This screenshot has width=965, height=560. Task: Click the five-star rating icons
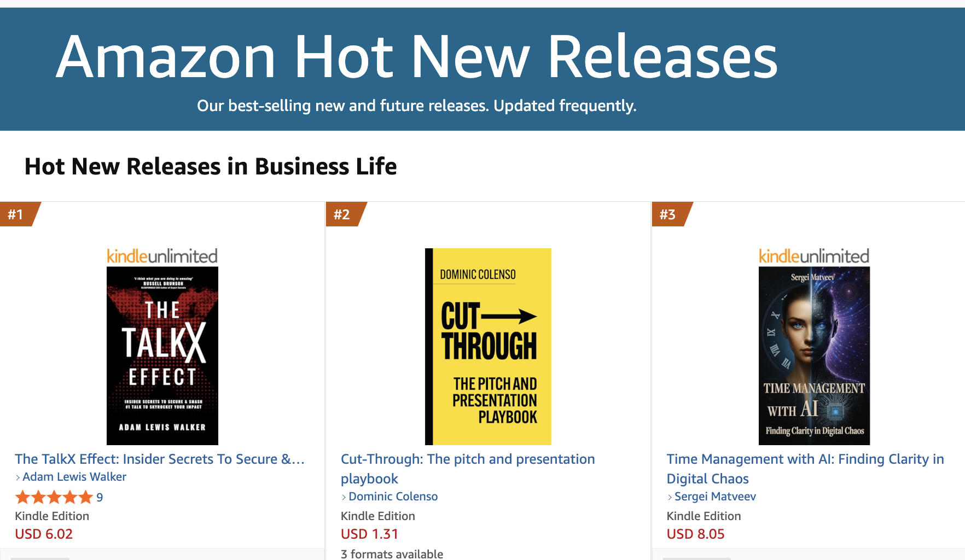click(54, 497)
